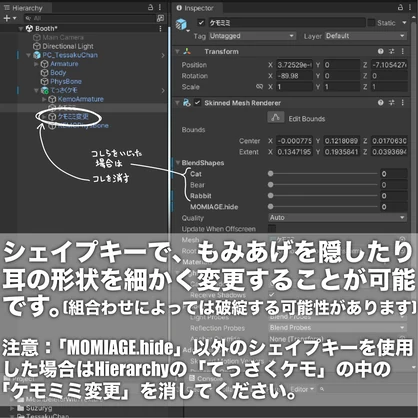
Task: Select ケモミミ変更 object in Hierarchy
Action: [x=73, y=116]
